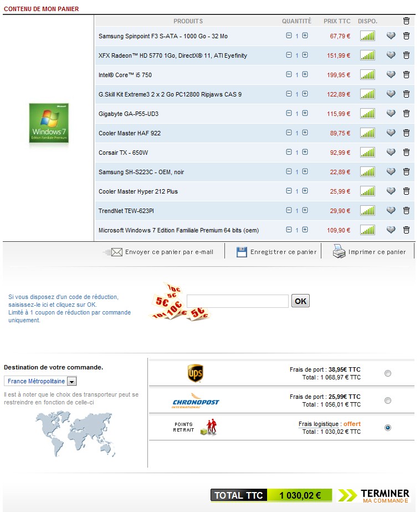Click the Windows 7 product thumbnail
Screen dimensions: 420x512
(48, 124)
